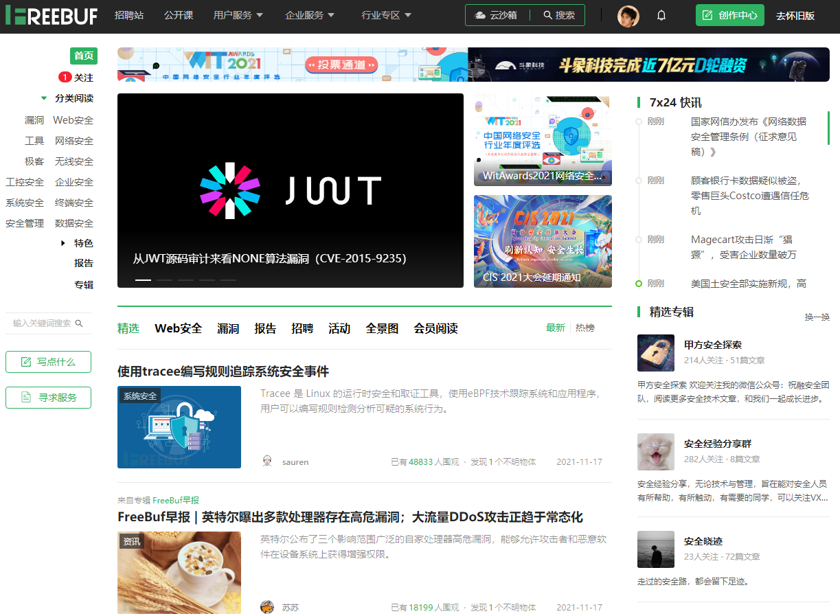Switch to 去怀旧版 legacy version
The image size is (840, 616).
[795, 16]
